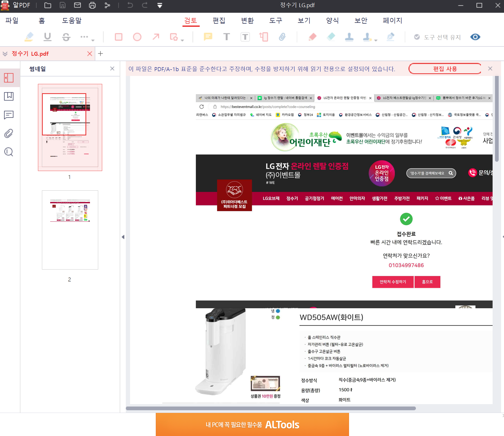Send the document by email icon
The width and height of the screenshot is (504, 436).
77,5
